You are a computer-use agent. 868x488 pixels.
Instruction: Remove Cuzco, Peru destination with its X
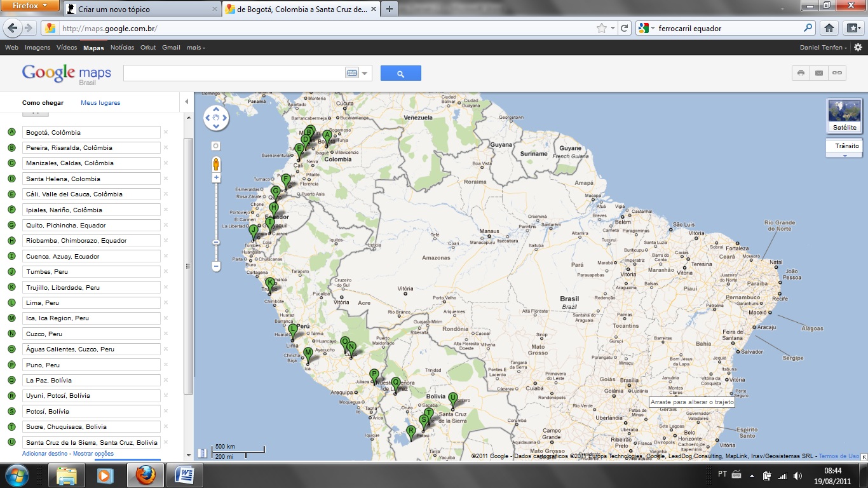166,334
